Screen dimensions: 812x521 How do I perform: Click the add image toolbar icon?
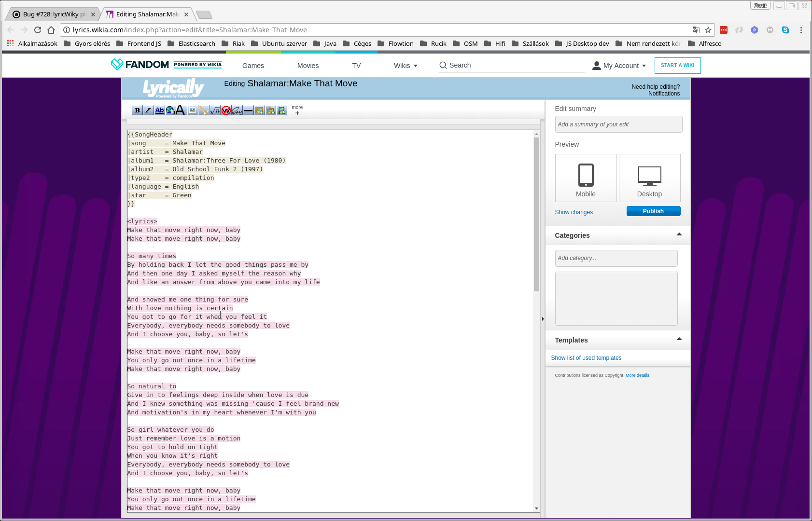point(259,110)
